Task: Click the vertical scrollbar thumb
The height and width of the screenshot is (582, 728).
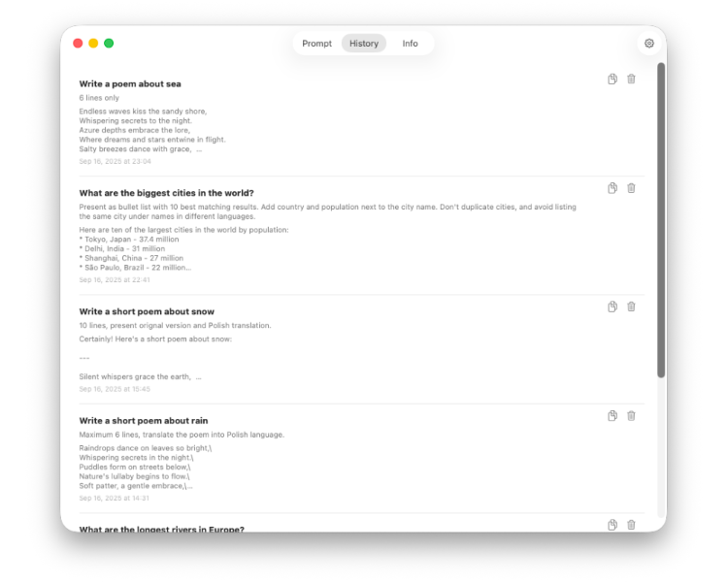Action: click(x=661, y=220)
